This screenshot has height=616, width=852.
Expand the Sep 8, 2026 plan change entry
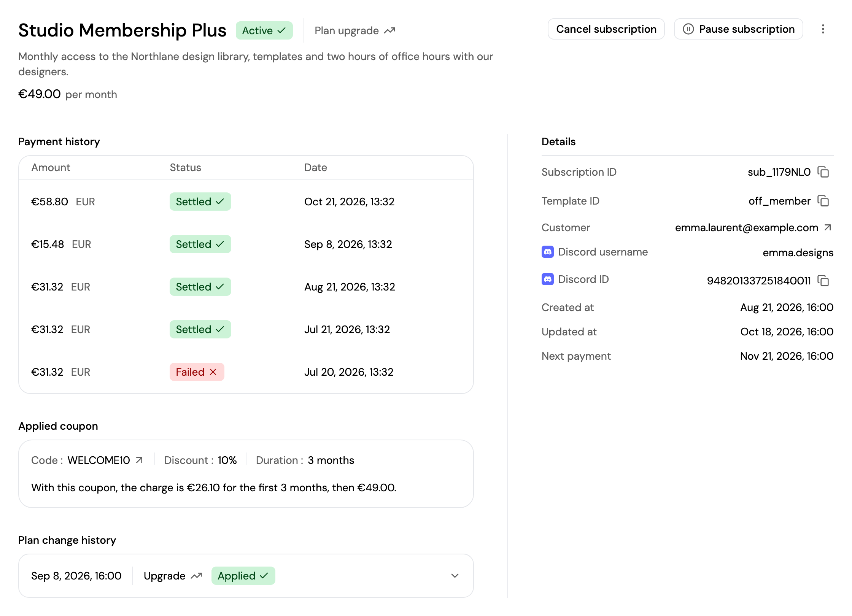tap(455, 576)
